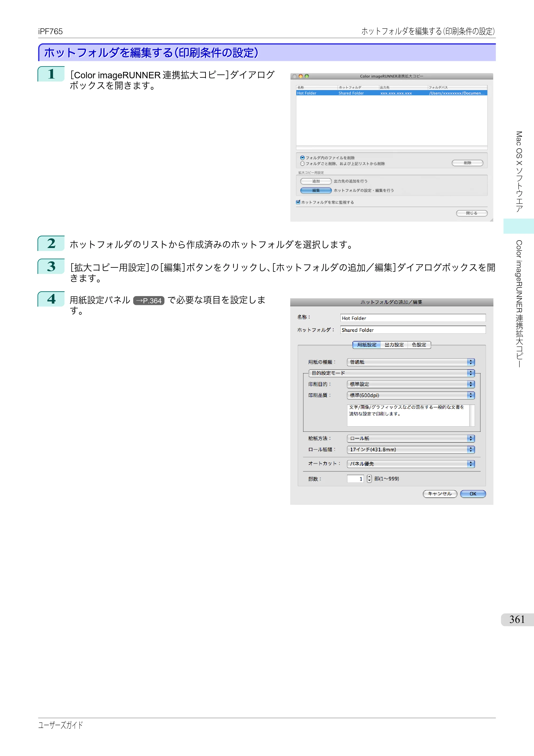The height and width of the screenshot is (756, 534).
Task: Click the 名称 input field with Hot Folder
Action: tap(413, 318)
